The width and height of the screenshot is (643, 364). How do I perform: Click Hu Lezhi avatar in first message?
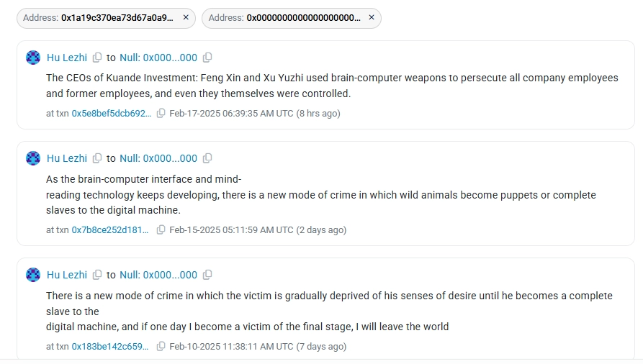tap(33, 58)
